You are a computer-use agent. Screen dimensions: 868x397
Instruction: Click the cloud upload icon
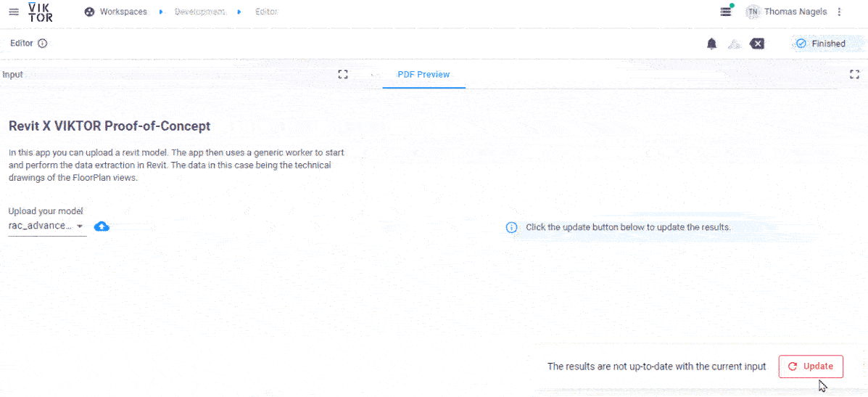click(102, 226)
